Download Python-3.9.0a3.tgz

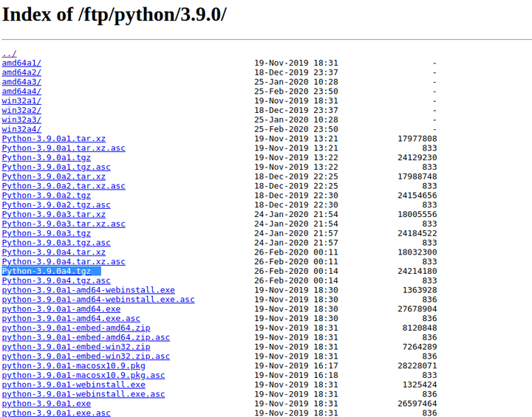point(46,233)
